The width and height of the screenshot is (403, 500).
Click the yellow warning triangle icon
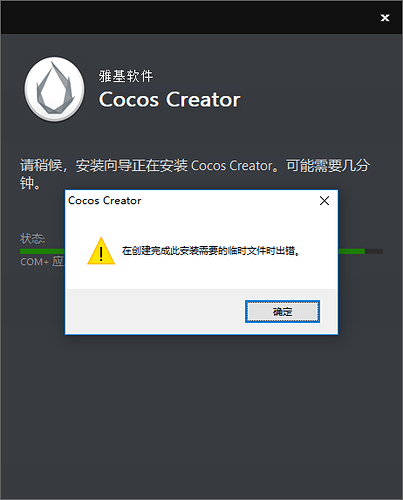click(x=101, y=251)
